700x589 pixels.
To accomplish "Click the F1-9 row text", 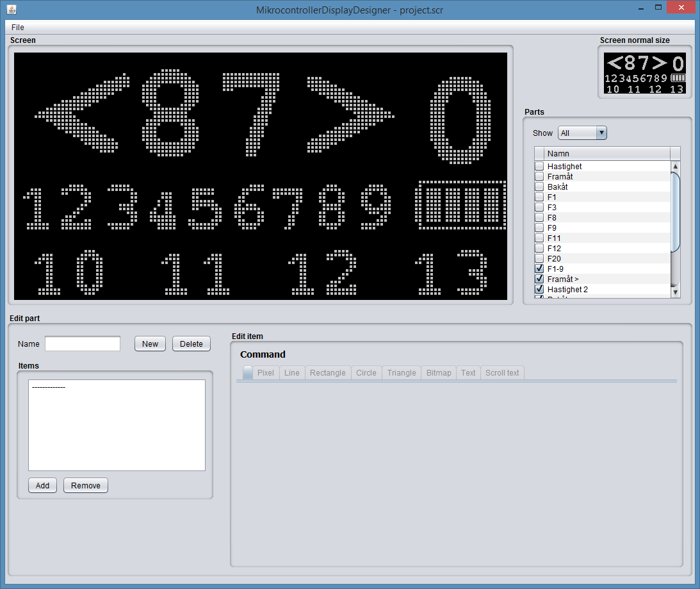I will point(555,269).
